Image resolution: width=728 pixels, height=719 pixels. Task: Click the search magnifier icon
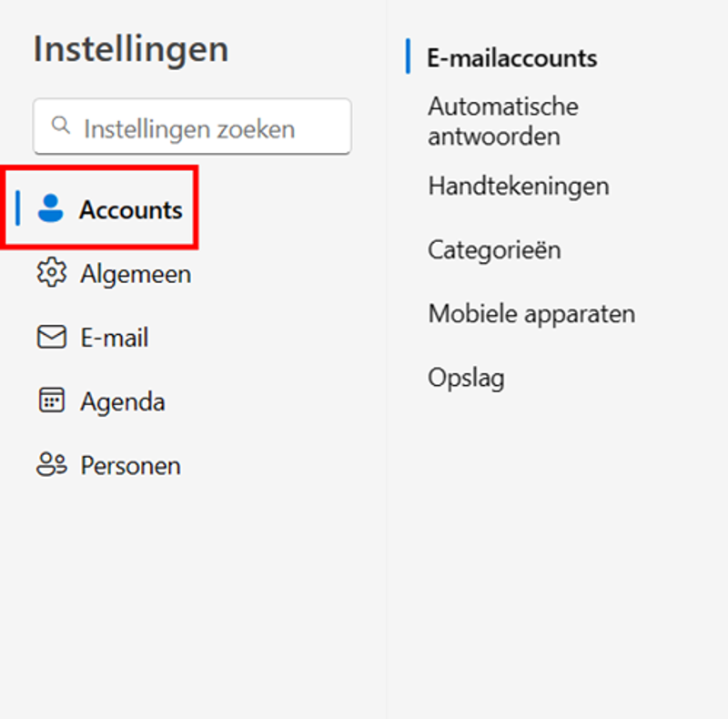(61, 126)
